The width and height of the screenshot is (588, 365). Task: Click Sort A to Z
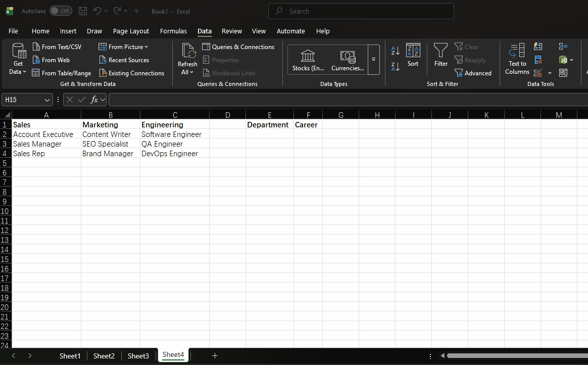tap(395, 51)
